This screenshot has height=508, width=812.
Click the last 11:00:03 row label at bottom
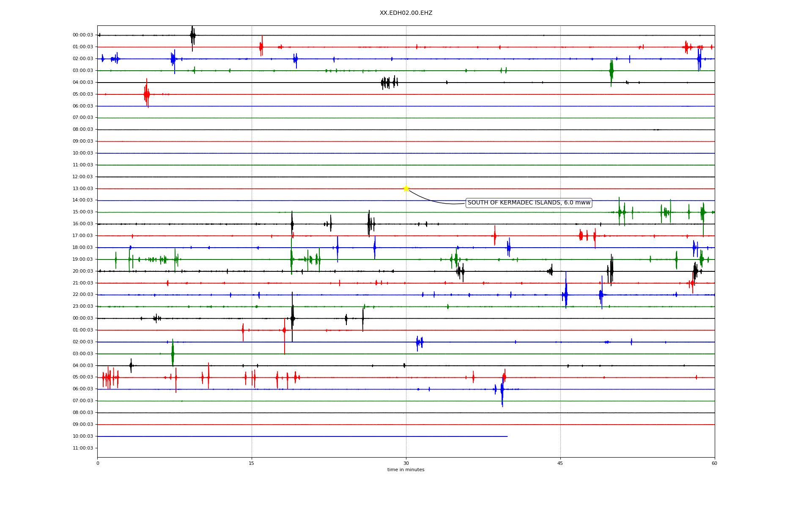point(82,448)
